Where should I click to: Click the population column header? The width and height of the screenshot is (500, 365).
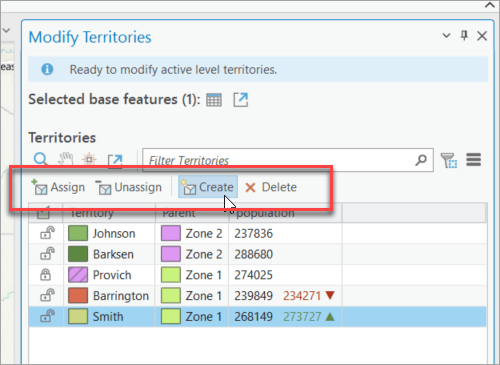tap(285, 213)
